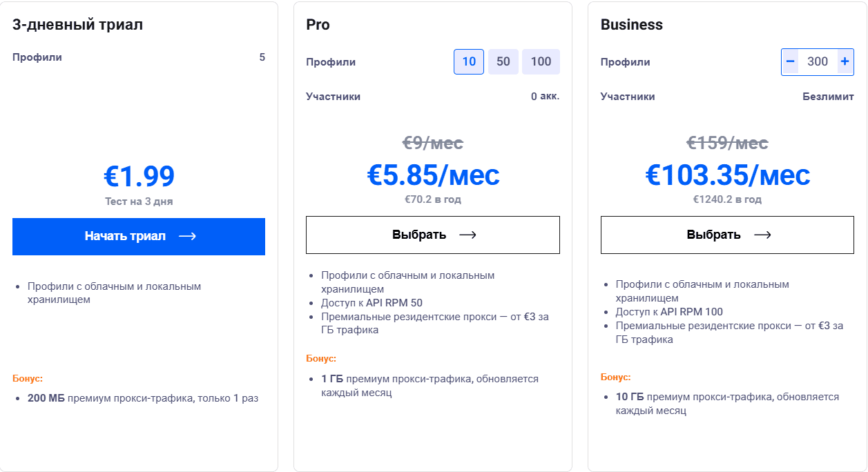The image size is (868, 472).
Task: Select 10 profiles for Pro plan
Action: coord(469,61)
